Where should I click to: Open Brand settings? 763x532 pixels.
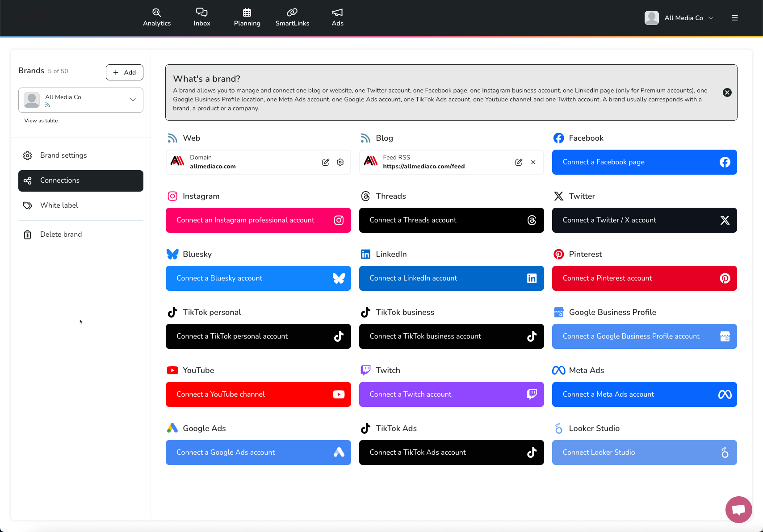(81, 155)
